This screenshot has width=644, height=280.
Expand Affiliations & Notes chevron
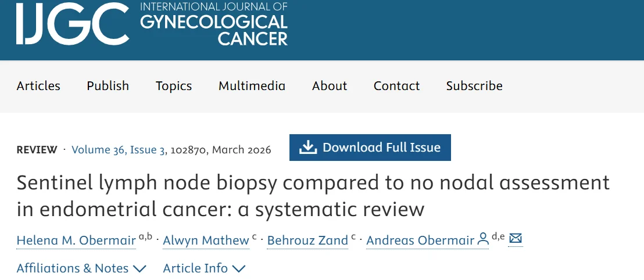click(x=139, y=268)
